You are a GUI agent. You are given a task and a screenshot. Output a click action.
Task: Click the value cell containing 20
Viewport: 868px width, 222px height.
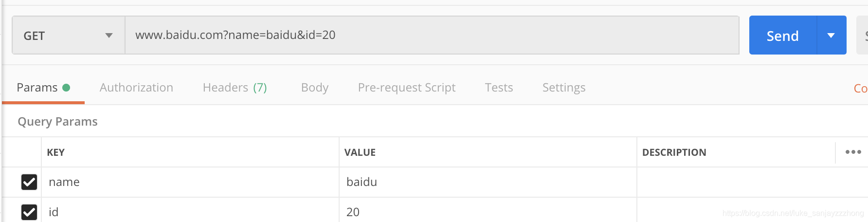[x=487, y=212]
